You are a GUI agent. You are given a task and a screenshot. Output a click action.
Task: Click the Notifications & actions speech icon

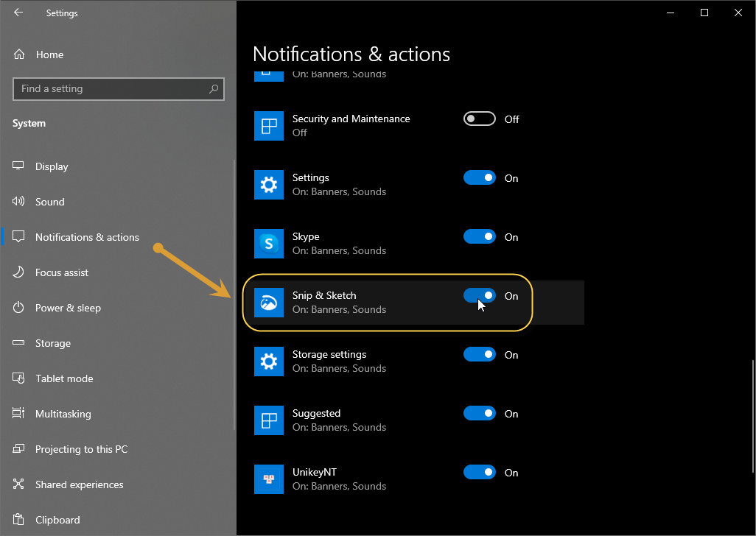[18, 236]
